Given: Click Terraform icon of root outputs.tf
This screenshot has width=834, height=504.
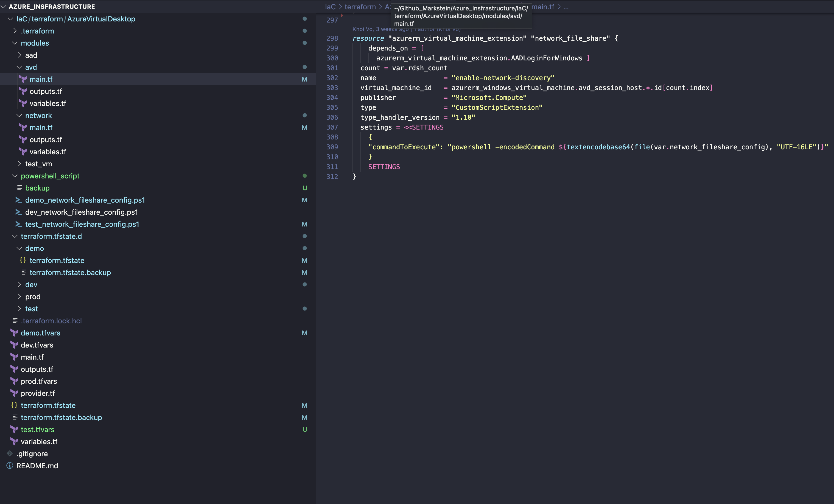Looking at the screenshot, I should click(14, 369).
